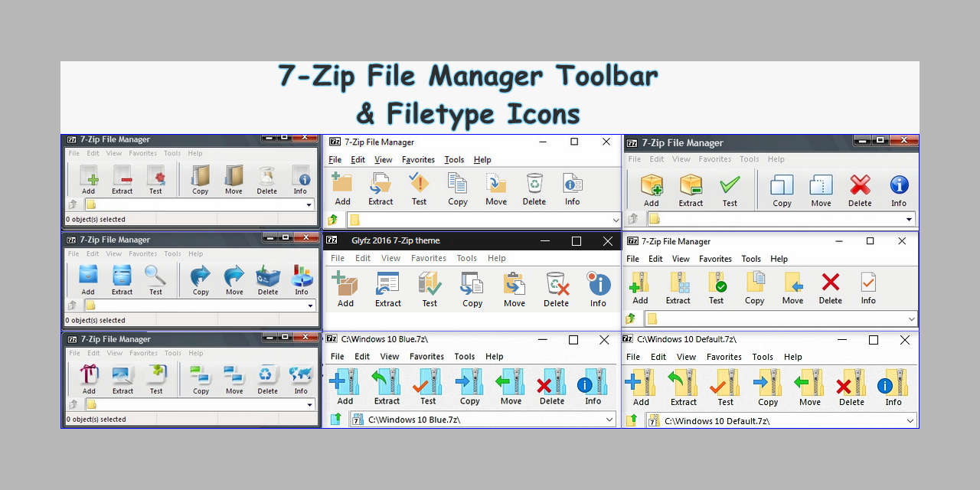Image resolution: width=980 pixels, height=490 pixels.
Task: Open address dropdown under the pie chart Info icon
Action: [x=309, y=305]
